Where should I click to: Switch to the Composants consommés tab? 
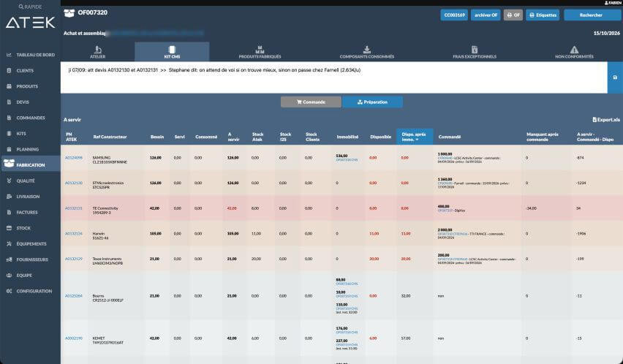coord(367,52)
